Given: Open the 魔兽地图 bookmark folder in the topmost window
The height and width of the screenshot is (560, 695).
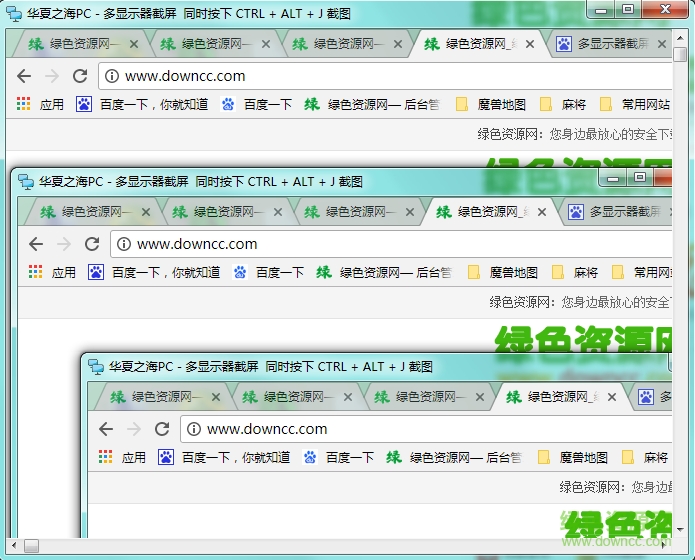Looking at the screenshot, I should (x=491, y=104).
